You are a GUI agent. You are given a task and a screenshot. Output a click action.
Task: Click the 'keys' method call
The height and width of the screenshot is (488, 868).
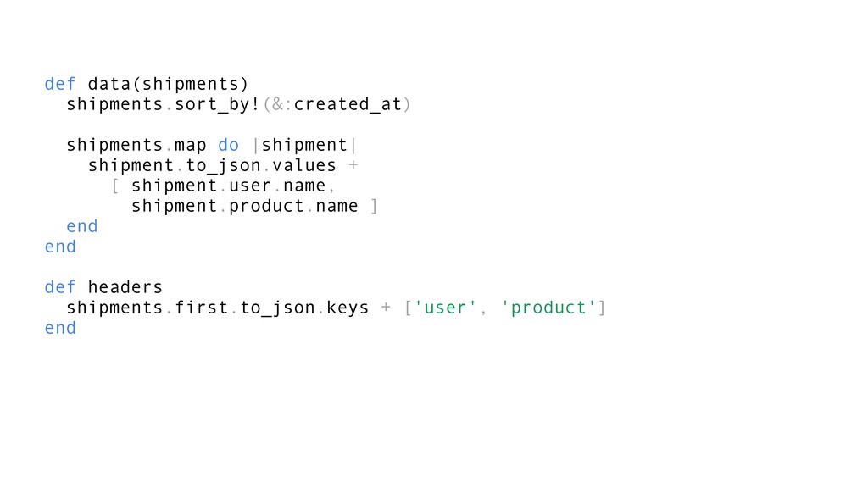[348, 308]
